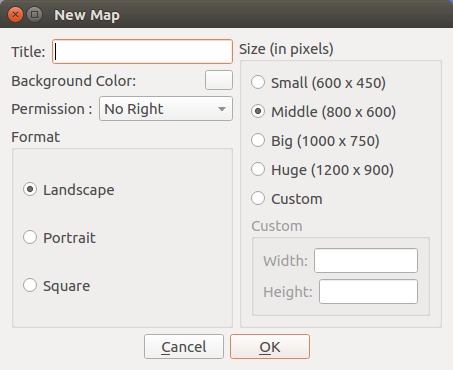Open the Background Color picker swatch
This screenshot has width=453, height=370.
click(219, 80)
